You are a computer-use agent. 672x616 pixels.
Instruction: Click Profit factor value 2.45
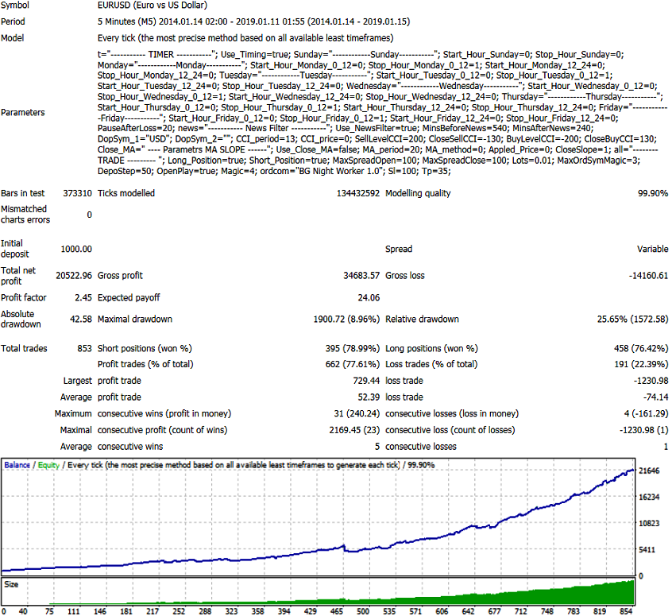coord(83,298)
